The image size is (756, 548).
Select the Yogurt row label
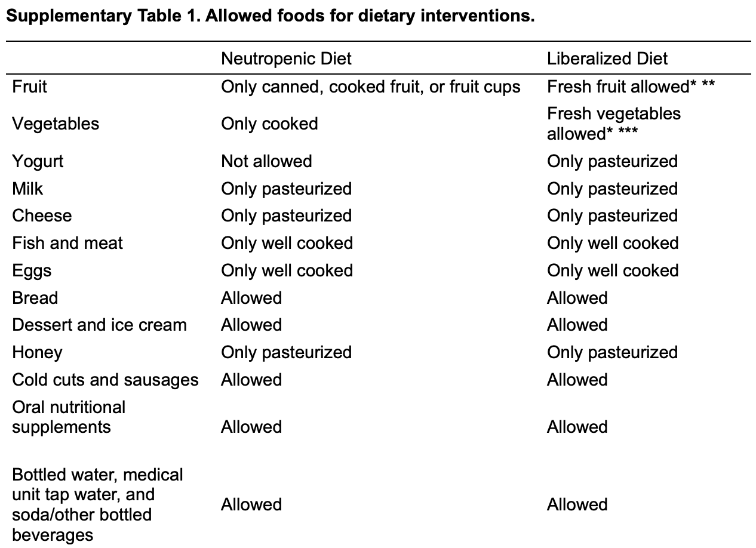[38, 161]
